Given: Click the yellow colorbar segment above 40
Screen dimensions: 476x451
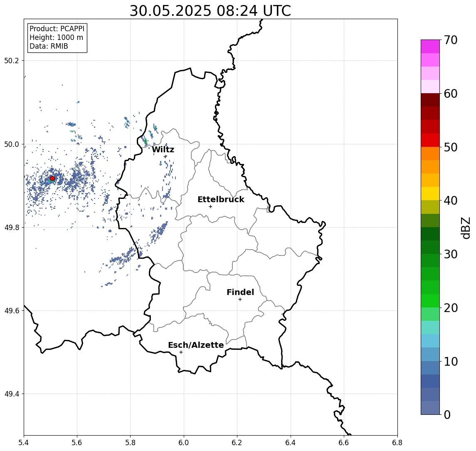Looking at the screenshot, I should 430,193.
